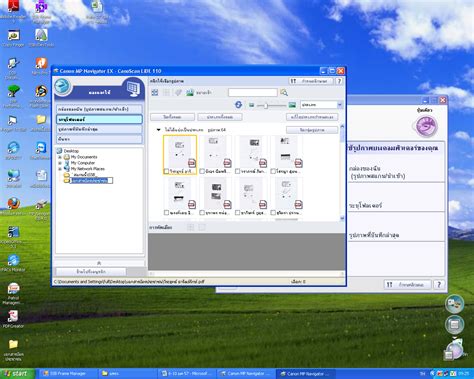Click Preferences button in background Navigator window
Viewport: 474px width, 379px height.
(x=407, y=284)
